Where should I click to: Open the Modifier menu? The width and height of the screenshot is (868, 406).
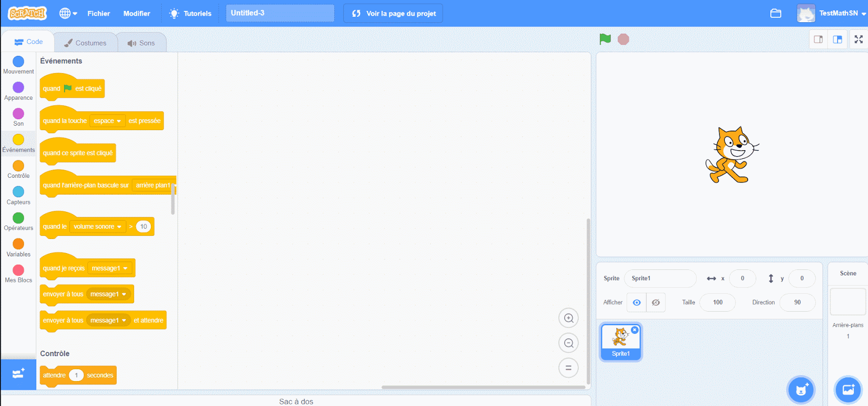click(x=137, y=13)
